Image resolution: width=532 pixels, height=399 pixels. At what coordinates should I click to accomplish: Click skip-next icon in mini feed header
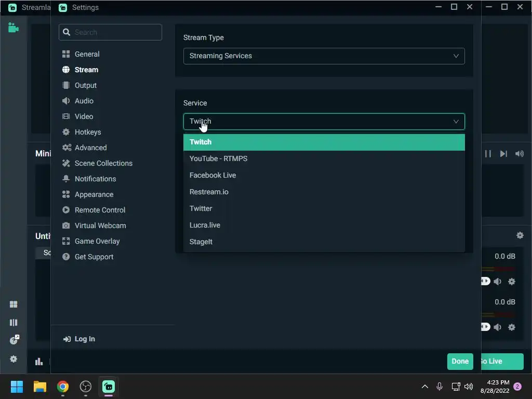coord(503,154)
